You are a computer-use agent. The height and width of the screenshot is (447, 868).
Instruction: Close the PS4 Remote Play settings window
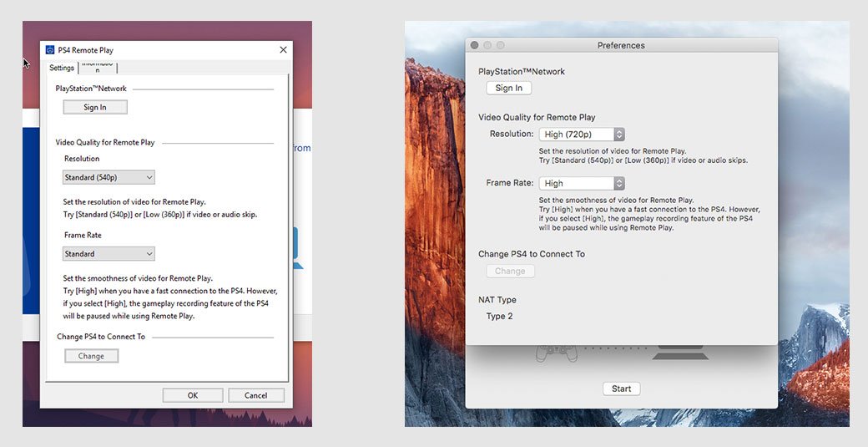coord(284,50)
